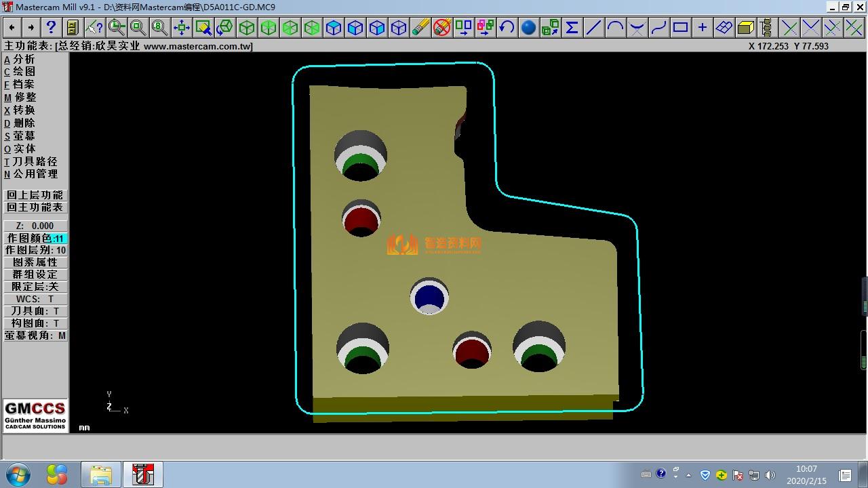The width and height of the screenshot is (868, 488).
Task: Select the Line drawing tool
Action: click(x=593, y=27)
